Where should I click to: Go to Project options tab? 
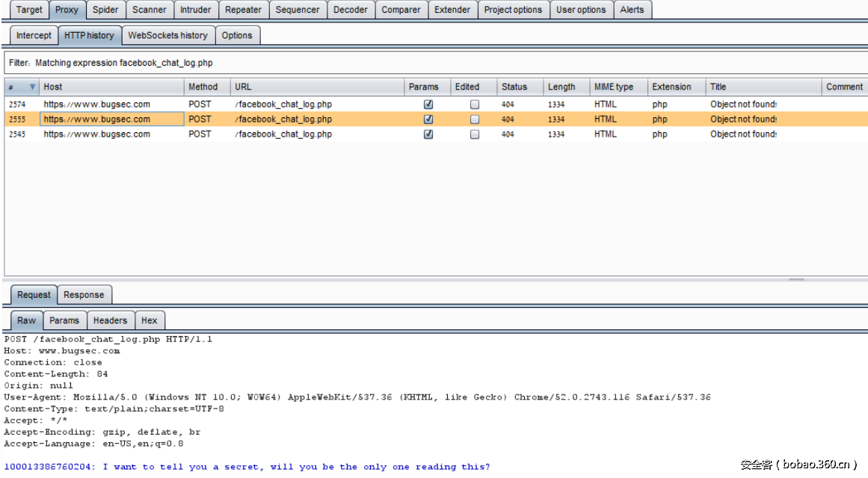513,10
